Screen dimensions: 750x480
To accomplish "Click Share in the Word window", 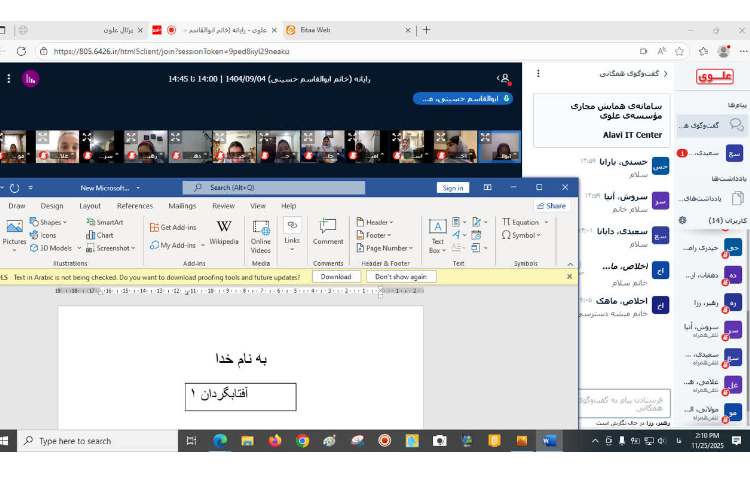I will point(551,206).
